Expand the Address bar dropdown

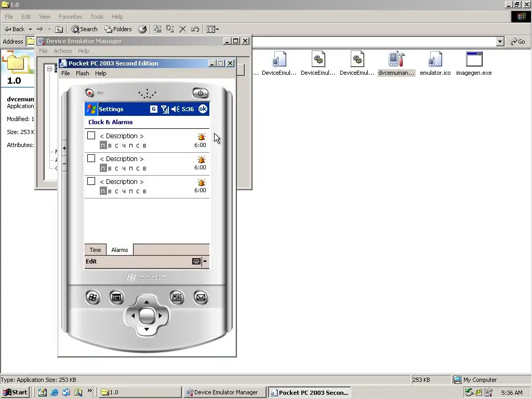pos(500,42)
